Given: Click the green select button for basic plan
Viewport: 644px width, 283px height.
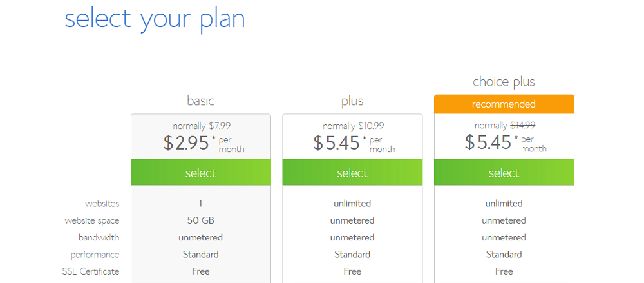Looking at the screenshot, I should pos(201,173).
